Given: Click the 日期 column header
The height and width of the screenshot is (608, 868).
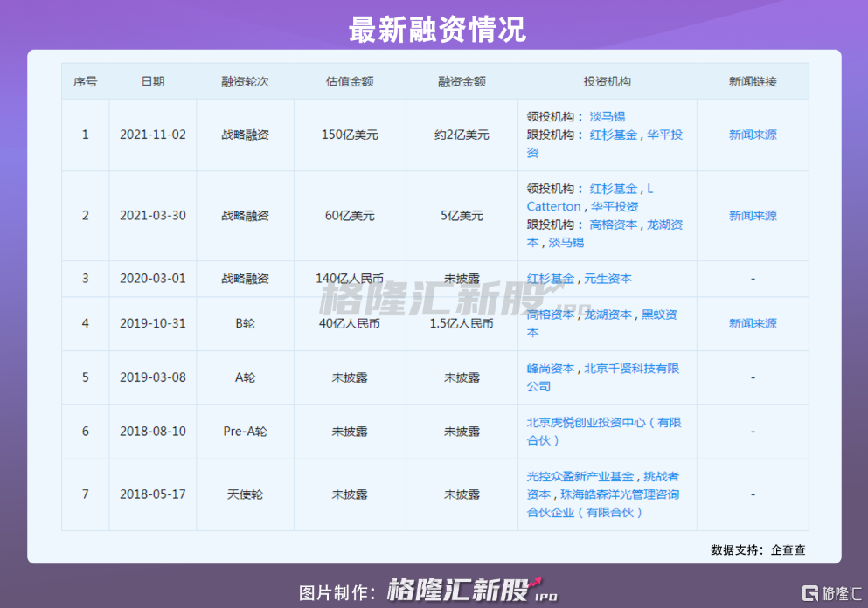Looking at the screenshot, I should 152,81.
